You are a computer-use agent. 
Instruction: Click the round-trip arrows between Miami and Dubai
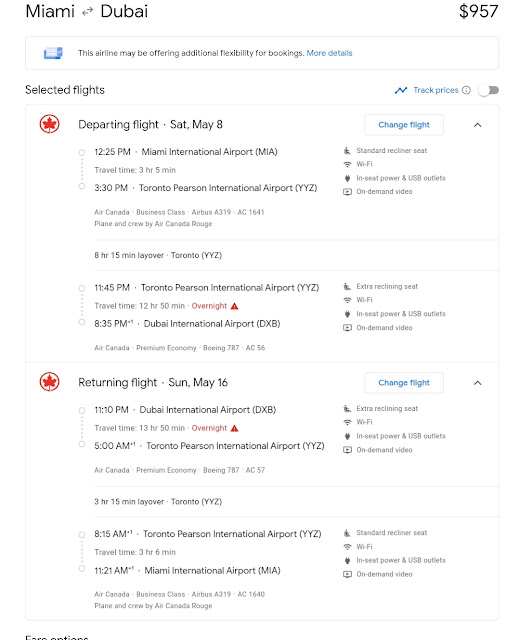coord(87,12)
